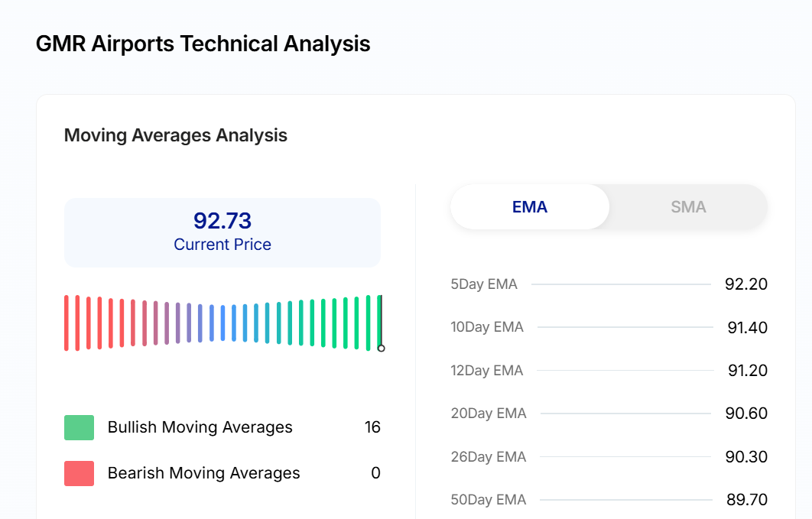This screenshot has width=812, height=519.
Task: Click the green Bullish Moving Averages swatch
Action: point(79,427)
